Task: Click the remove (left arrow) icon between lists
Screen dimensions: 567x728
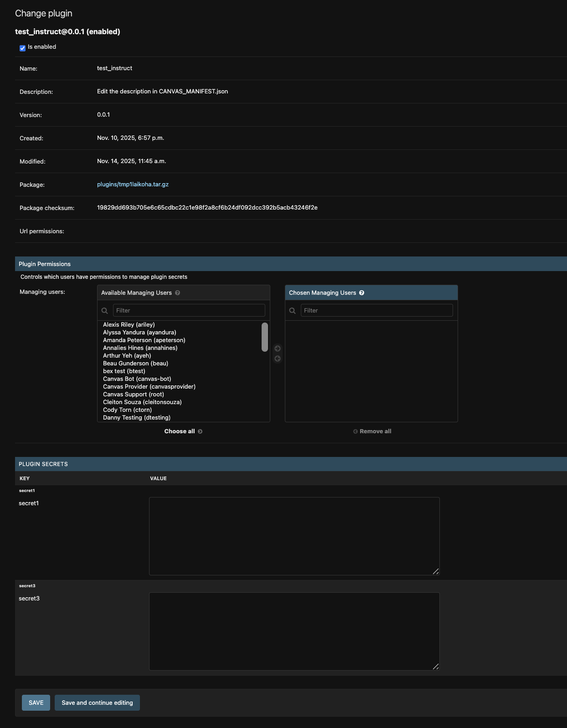Action: click(x=278, y=359)
